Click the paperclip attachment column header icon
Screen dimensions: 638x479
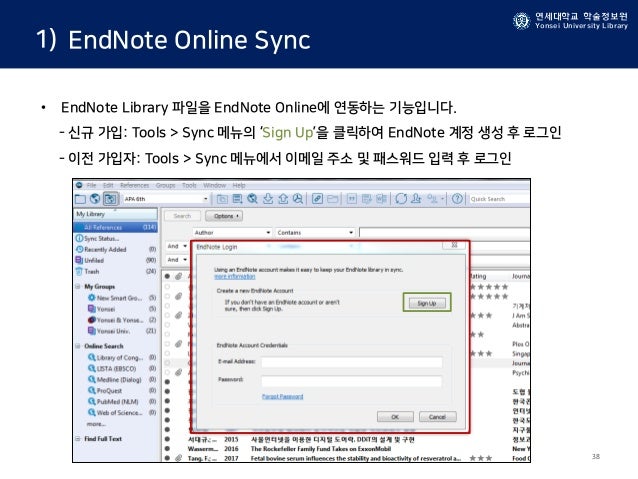pos(178,276)
